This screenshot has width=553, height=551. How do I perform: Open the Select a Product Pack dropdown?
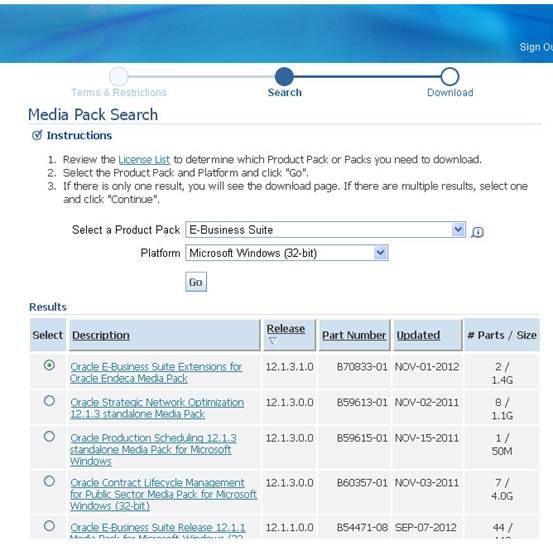(x=325, y=230)
